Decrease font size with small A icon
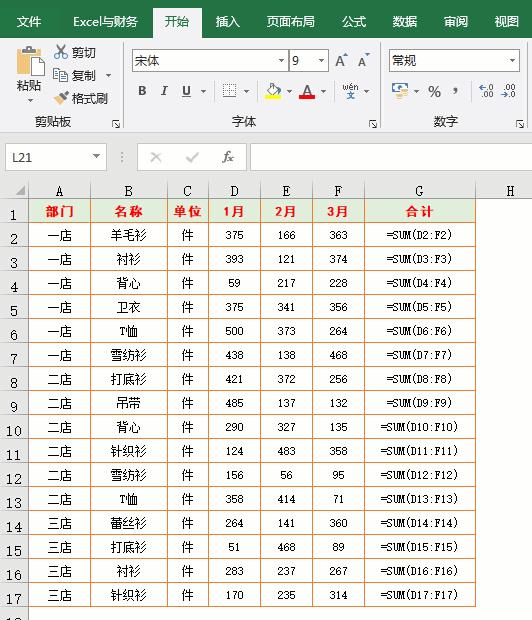532x620 pixels. click(363, 60)
